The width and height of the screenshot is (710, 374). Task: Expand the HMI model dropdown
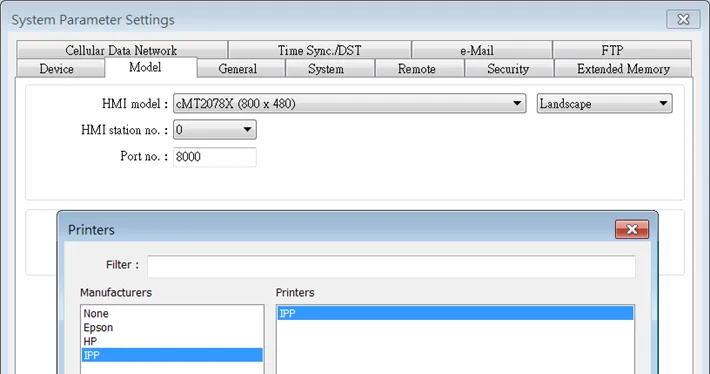click(350, 104)
